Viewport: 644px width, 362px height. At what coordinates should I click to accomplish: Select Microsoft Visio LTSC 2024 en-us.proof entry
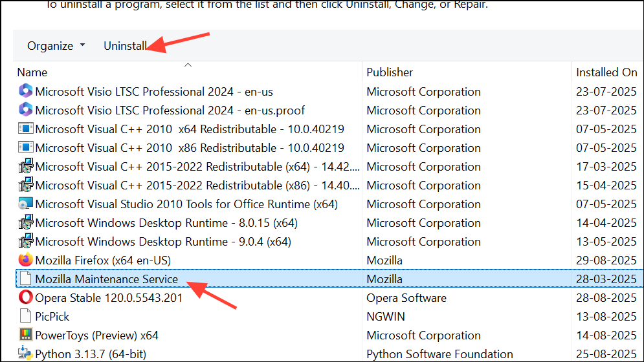click(x=170, y=111)
